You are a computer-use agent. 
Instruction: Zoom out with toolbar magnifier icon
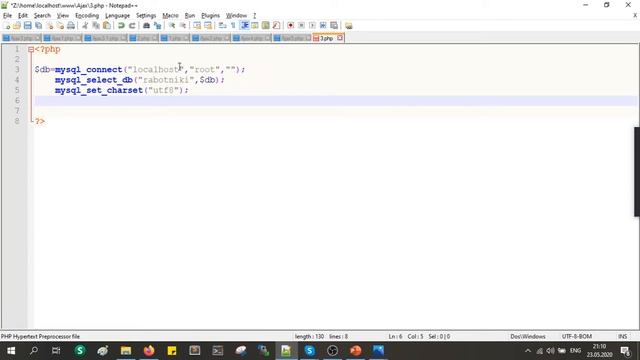183,26
